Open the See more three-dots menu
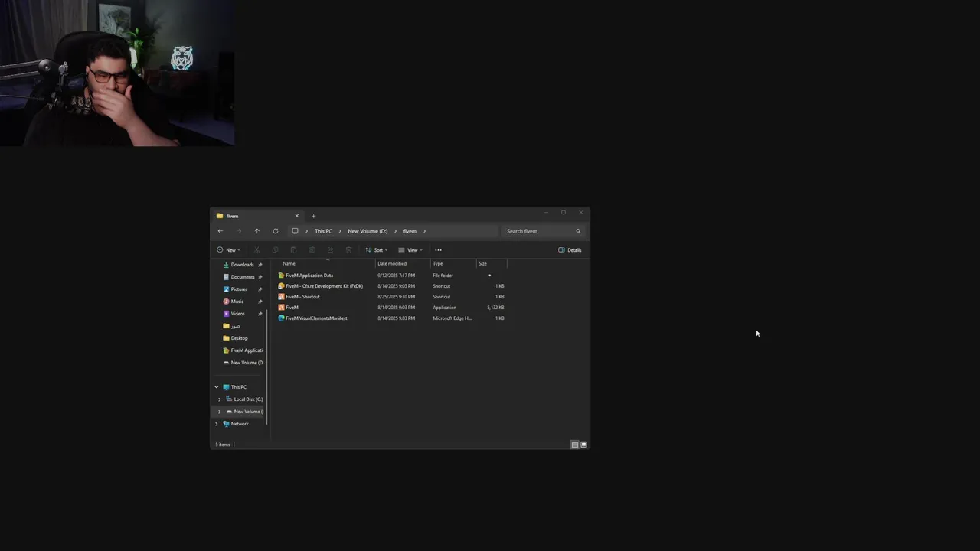This screenshot has width=980, height=551. click(x=438, y=250)
